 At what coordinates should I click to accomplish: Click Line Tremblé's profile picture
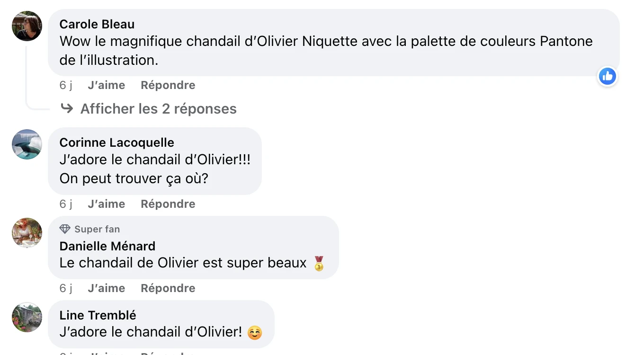pyautogui.click(x=27, y=317)
